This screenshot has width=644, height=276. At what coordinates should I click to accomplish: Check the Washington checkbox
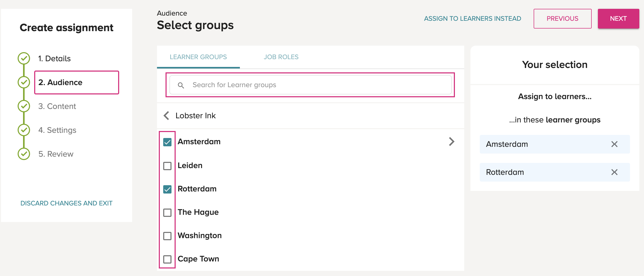(167, 236)
